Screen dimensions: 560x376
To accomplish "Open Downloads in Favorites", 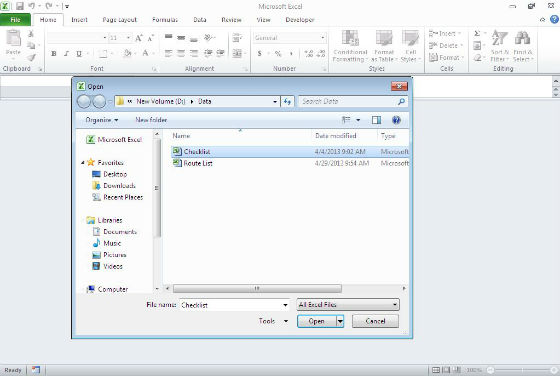I will point(114,186).
